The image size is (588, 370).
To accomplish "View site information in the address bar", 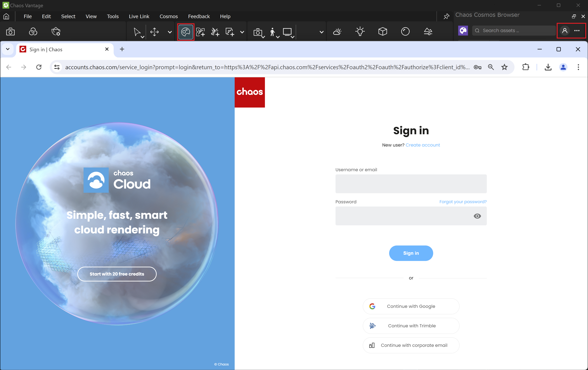I will tap(57, 67).
